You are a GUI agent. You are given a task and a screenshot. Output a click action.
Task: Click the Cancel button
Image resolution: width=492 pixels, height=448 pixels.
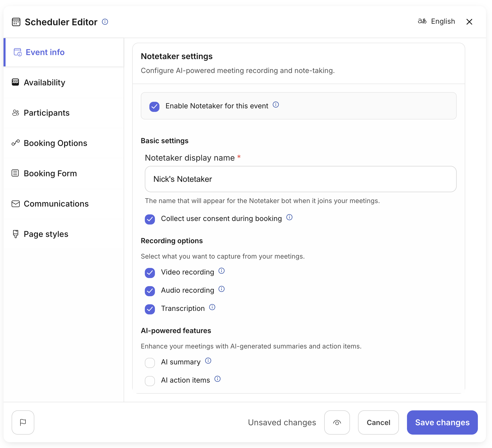(378, 422)
